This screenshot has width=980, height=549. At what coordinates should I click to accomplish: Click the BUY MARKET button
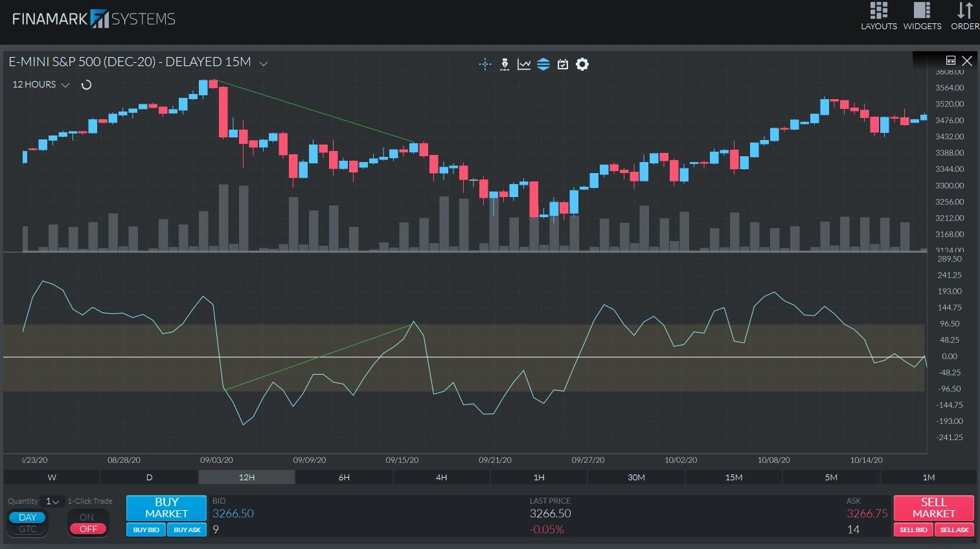[166, 508]
